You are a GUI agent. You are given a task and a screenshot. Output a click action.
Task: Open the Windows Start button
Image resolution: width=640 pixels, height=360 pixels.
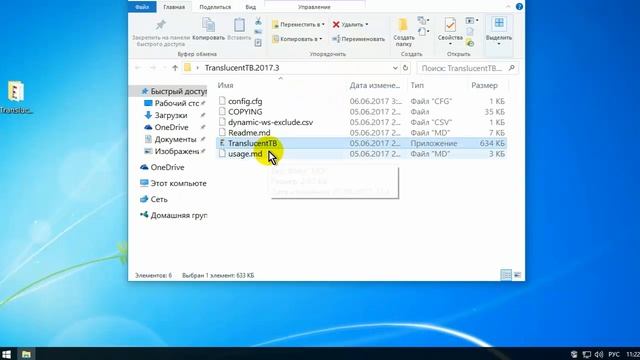pos(6,354)
